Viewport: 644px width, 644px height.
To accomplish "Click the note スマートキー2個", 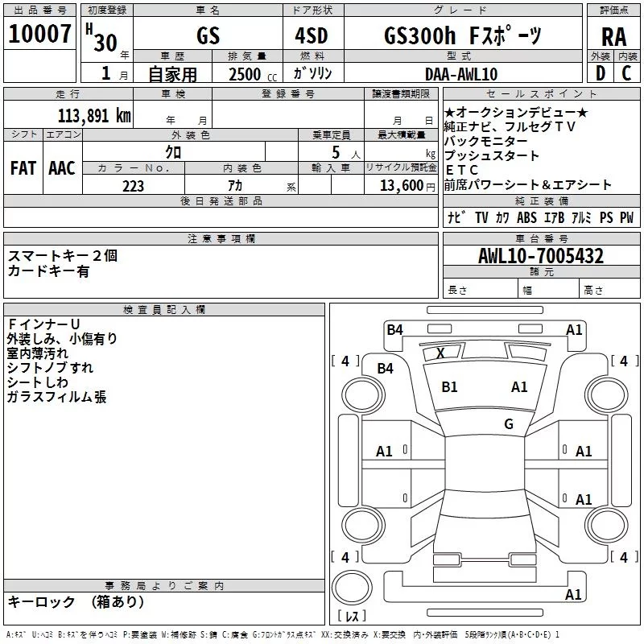I will pyautogui.click(x=63, y=255).
